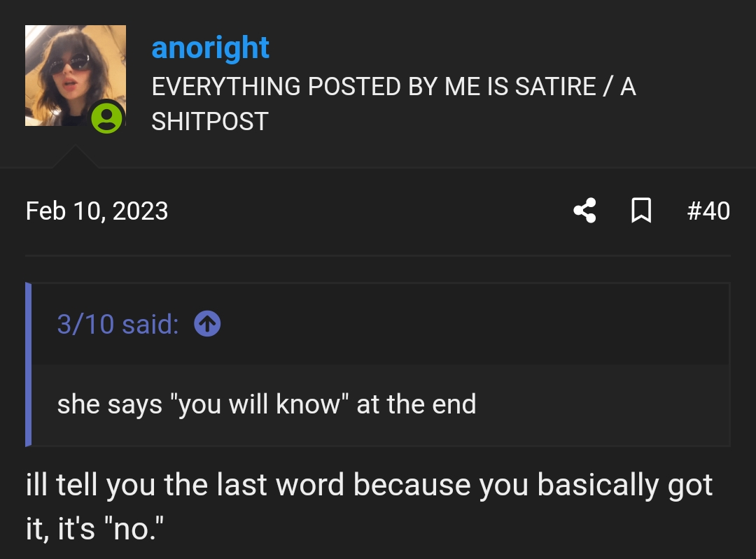Click the word SHITPOST in user title
Viewport: 756px width, 559px height.
click(x=210, y=122)
